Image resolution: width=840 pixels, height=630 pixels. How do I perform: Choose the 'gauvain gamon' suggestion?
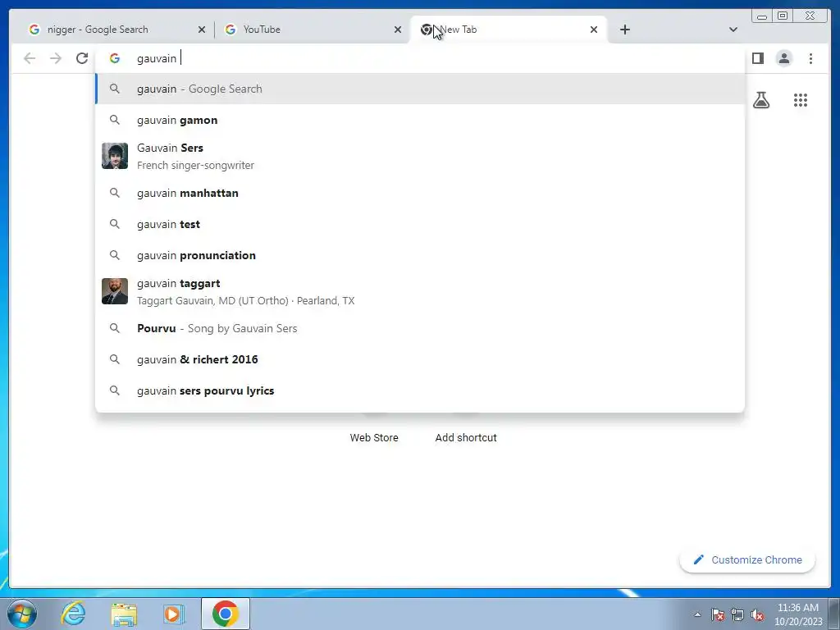click(x=420, y=120)
